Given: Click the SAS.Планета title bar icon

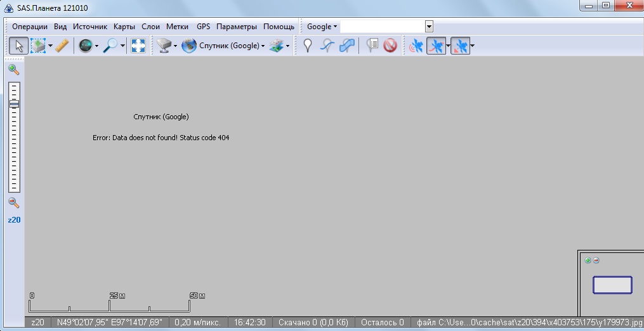Looking at the screenshot, I should click(9, 8).
